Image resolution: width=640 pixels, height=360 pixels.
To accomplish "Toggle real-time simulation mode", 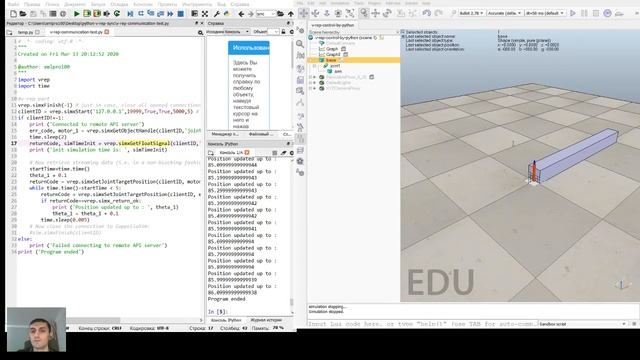I will pyautogui.click(x=607, y=13).
